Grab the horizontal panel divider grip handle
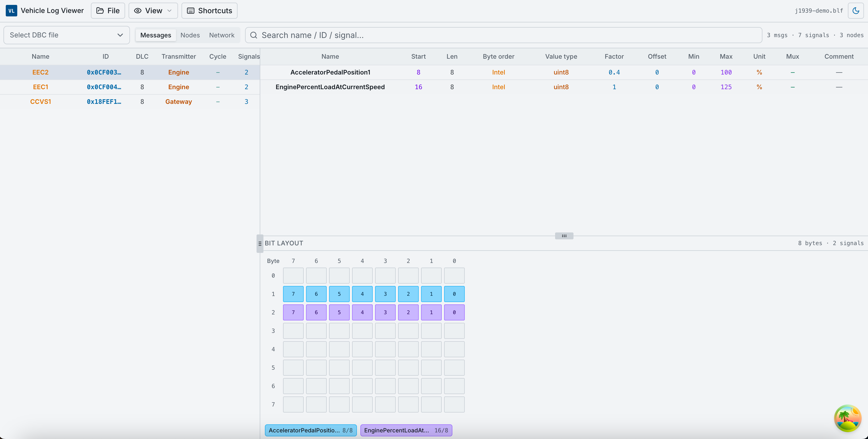 [564, 236]
